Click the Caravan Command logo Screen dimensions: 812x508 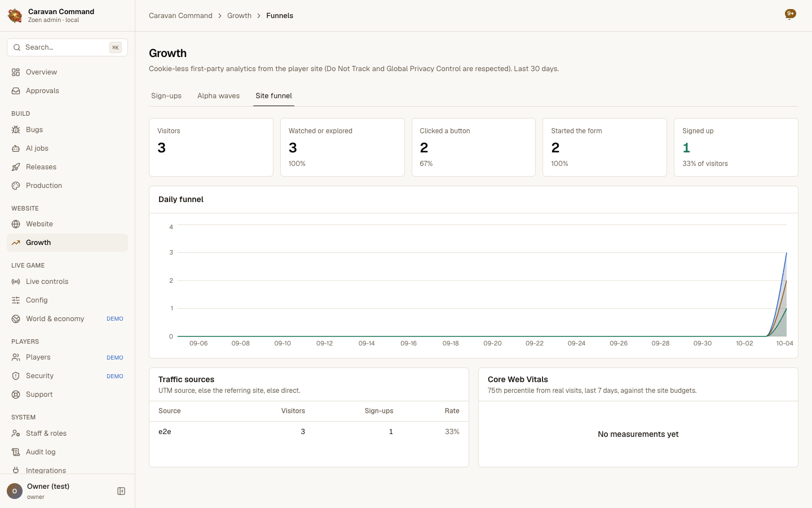pos(15,16)
